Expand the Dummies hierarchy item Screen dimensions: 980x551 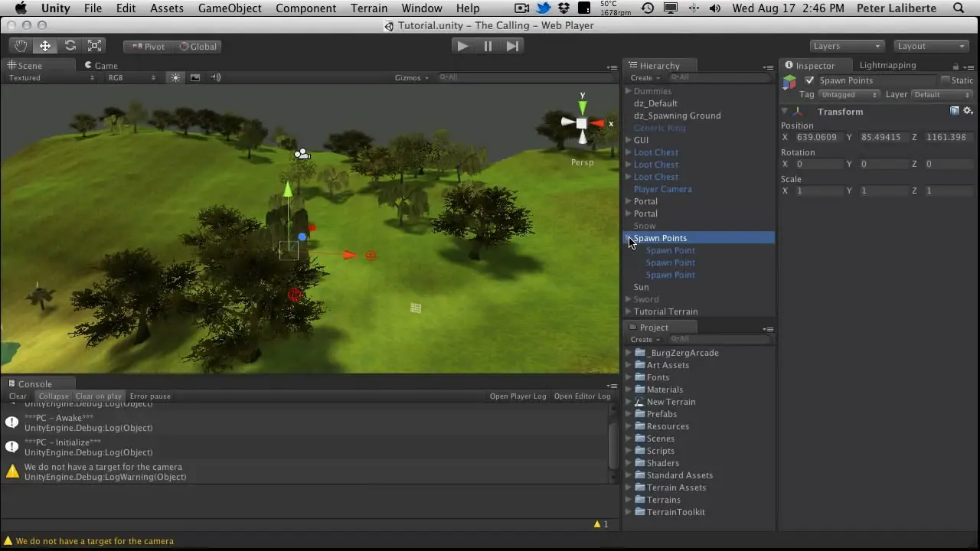click(629, 91)
